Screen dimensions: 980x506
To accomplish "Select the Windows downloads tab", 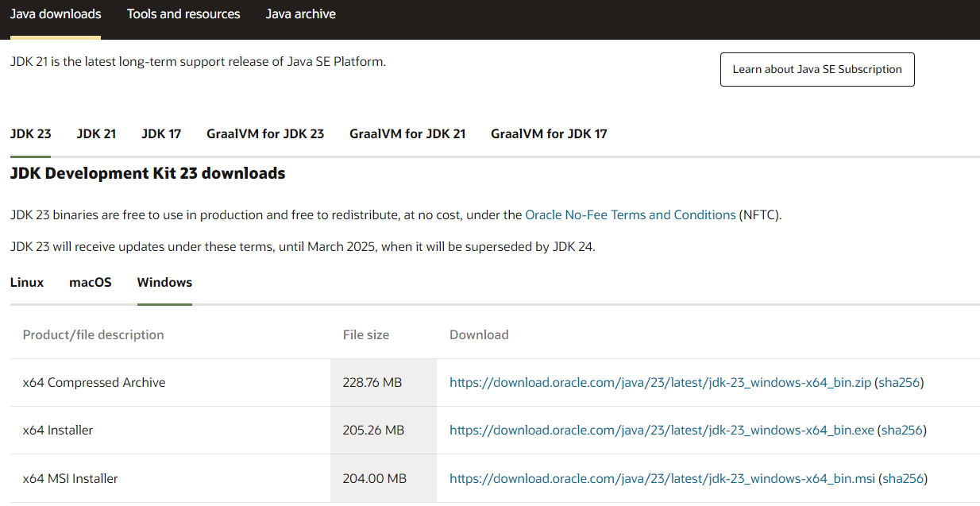I will (164, 283).
